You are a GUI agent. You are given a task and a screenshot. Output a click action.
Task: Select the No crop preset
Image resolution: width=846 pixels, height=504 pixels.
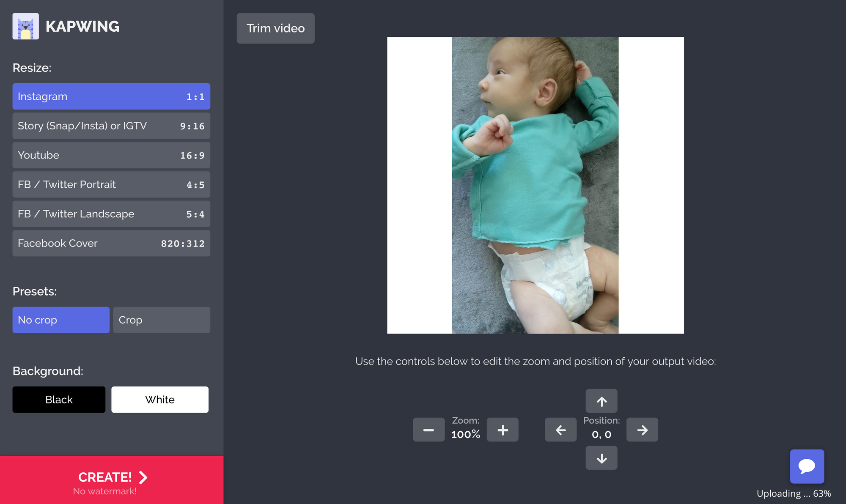point(61,320)
